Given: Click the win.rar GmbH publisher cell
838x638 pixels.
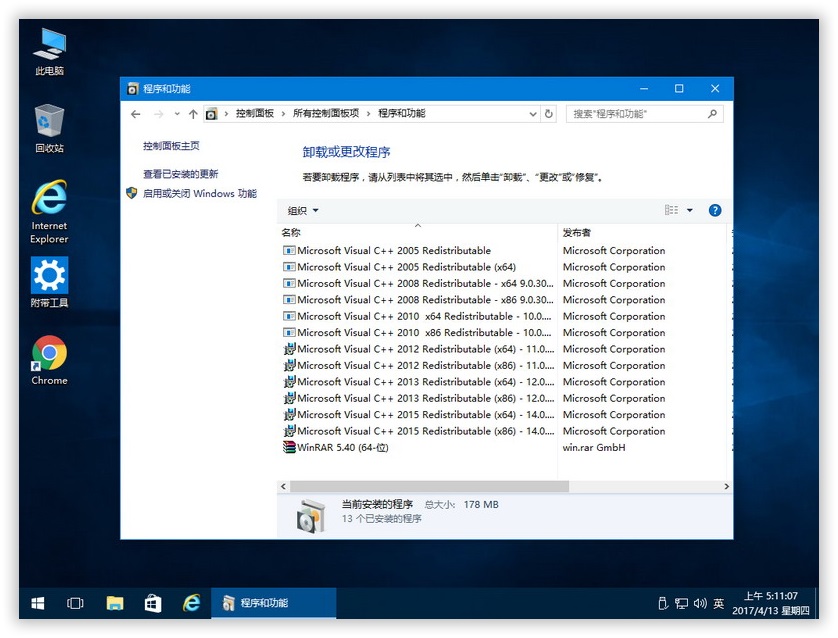Looking at the screenshot, I should point(594,448).
